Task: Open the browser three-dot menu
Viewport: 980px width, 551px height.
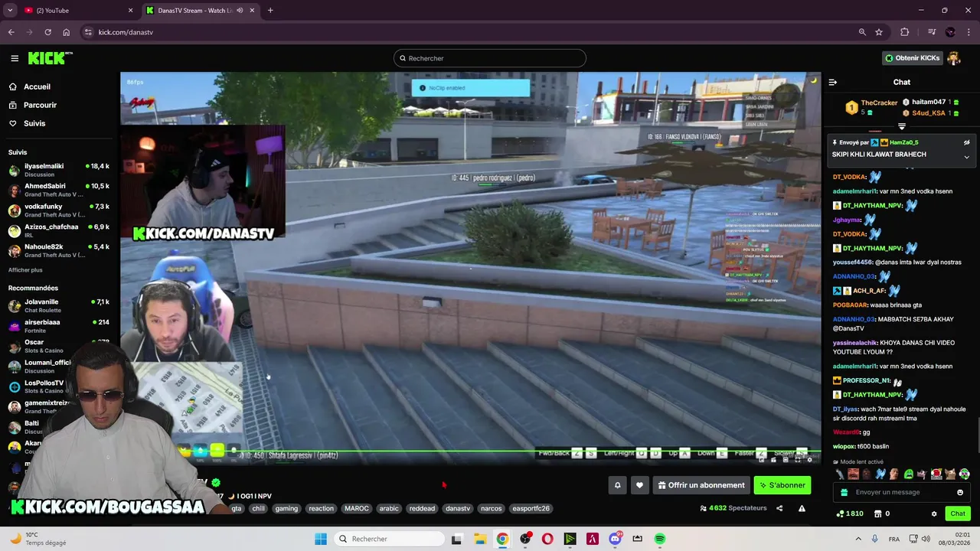Action: (x=970, y=32)
